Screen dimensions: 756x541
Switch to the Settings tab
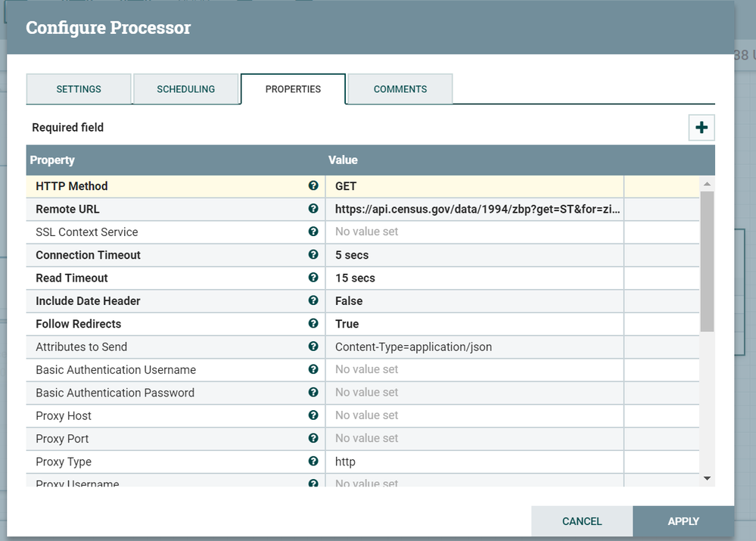[x=79, y=89]
